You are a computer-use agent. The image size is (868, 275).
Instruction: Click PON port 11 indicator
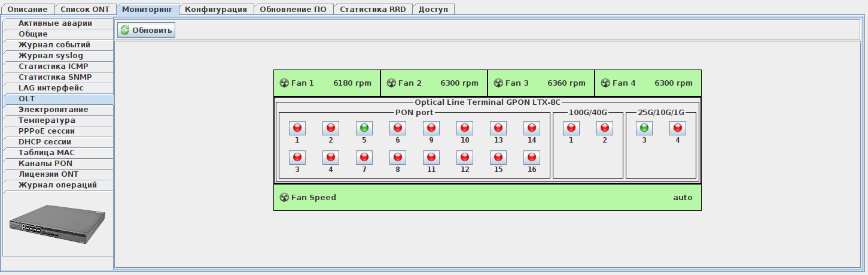[x=431, y=157]
